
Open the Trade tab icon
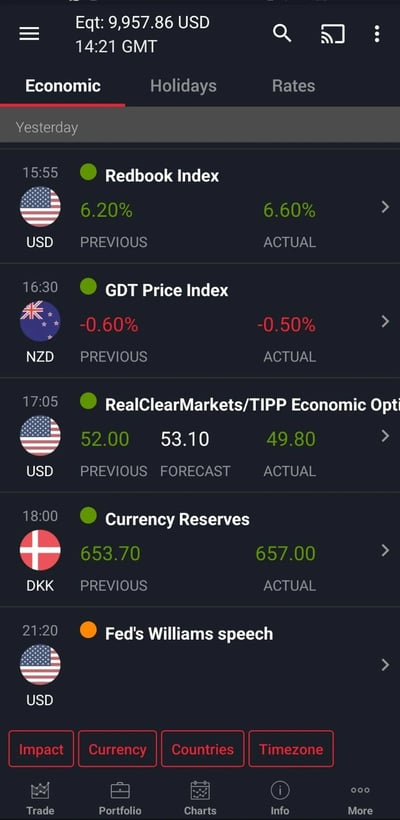(x=40, y=790)
